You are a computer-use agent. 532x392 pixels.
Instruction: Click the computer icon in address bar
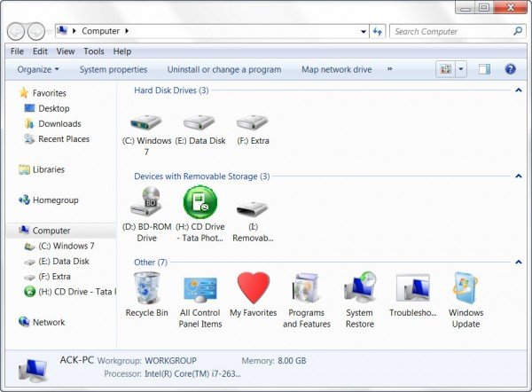[x=62, y=30]
